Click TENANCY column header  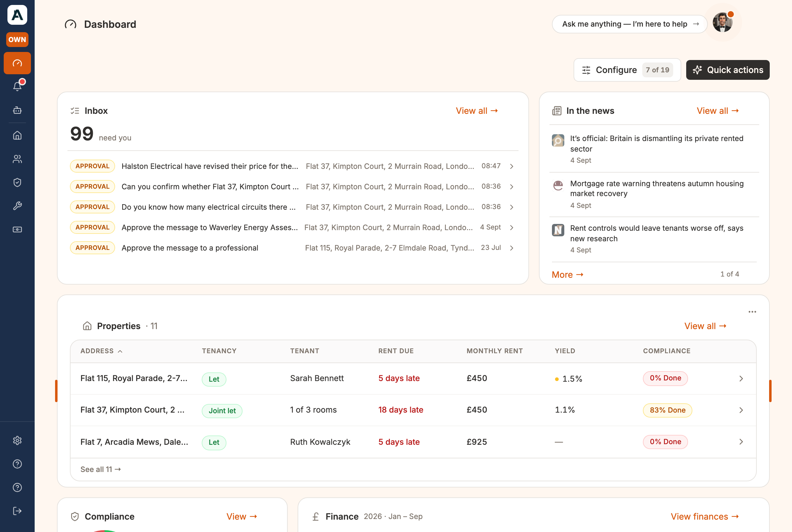219,351
